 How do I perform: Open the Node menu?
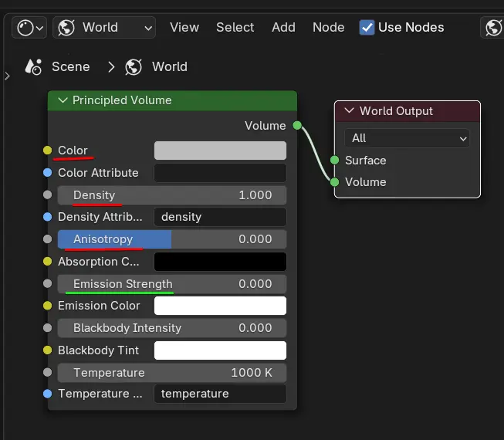pyautogui.click(x=328, y=28)
